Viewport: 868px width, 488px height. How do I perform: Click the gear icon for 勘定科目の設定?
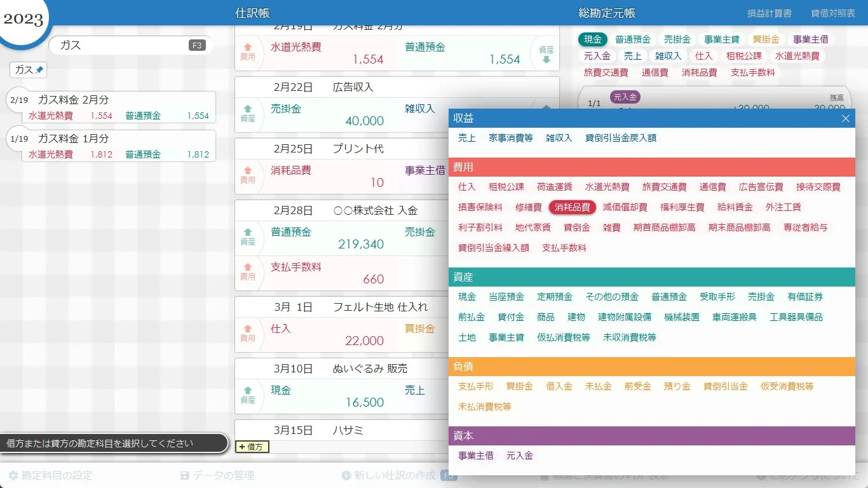pos(13,475)
